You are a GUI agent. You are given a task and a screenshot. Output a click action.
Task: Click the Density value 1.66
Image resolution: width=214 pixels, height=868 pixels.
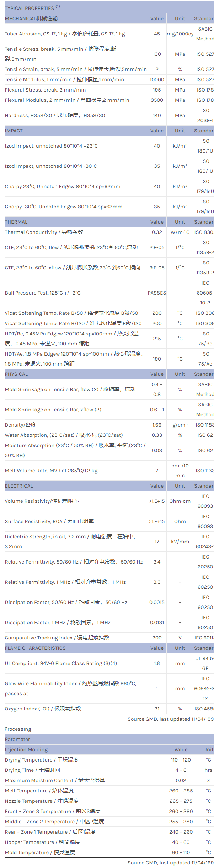point(157,425)
